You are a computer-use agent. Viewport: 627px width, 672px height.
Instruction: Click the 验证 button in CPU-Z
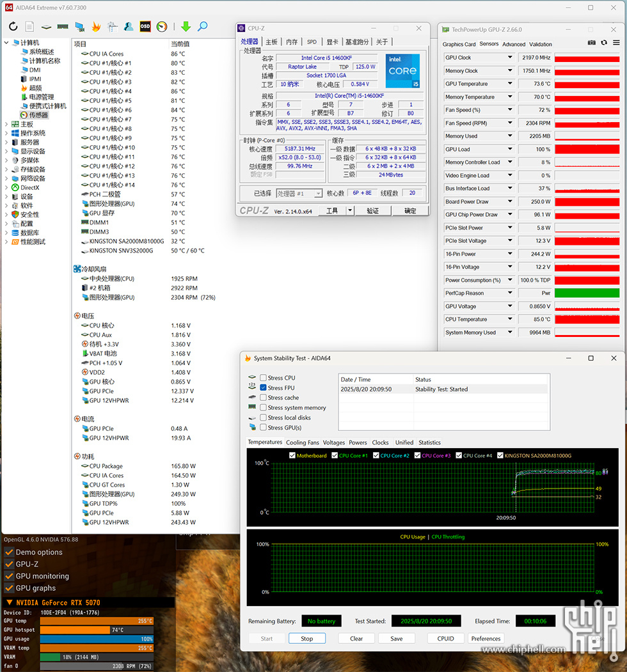[373, 210]
